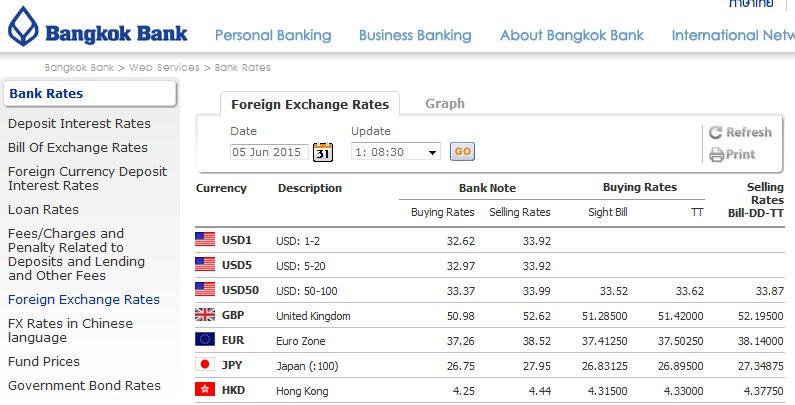The width and height of the screenshot is (795, 405).
Task: Open Deposit Interest Rates link
Action: pos(79,124)
